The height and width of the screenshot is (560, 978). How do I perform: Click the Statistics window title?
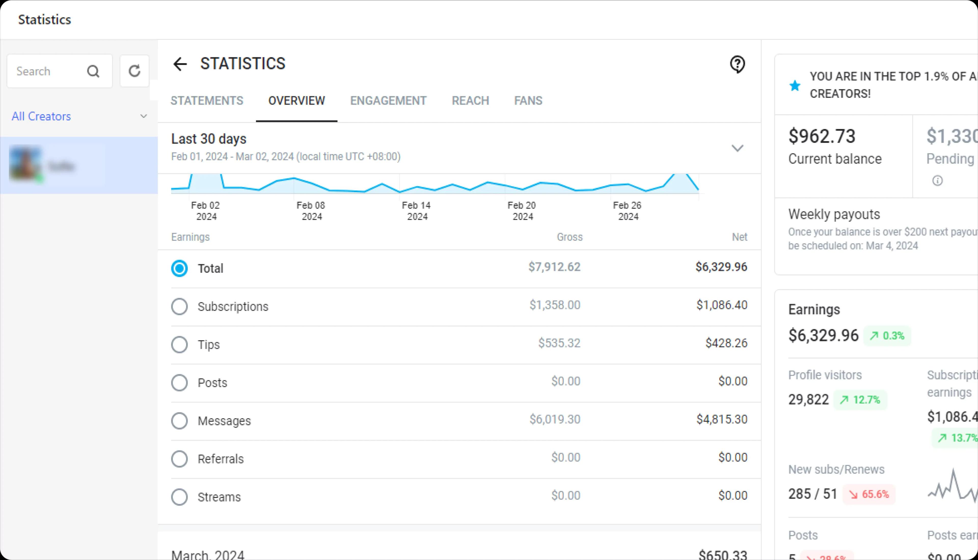click(45, 20)
